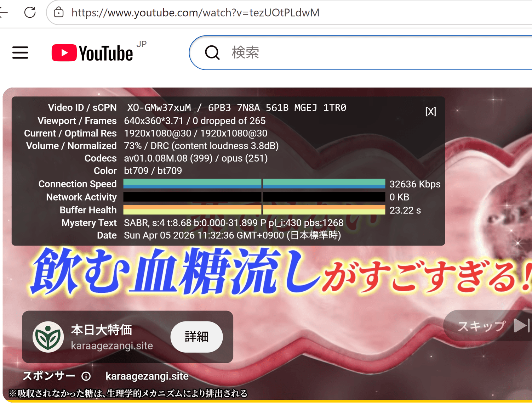Viewport: 532px width, 404px height.
Task: Close stats for nerds with [X]
Action: [x=430, y=112]
